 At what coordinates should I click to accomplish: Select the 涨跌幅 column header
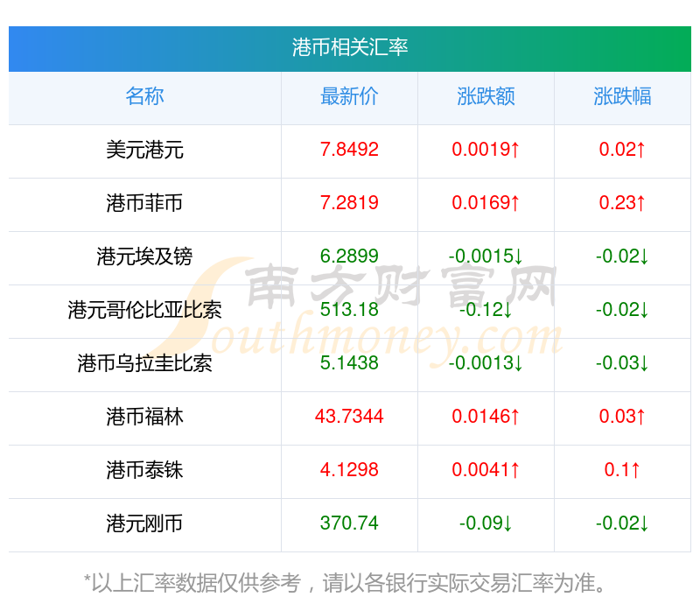(622, 96)
